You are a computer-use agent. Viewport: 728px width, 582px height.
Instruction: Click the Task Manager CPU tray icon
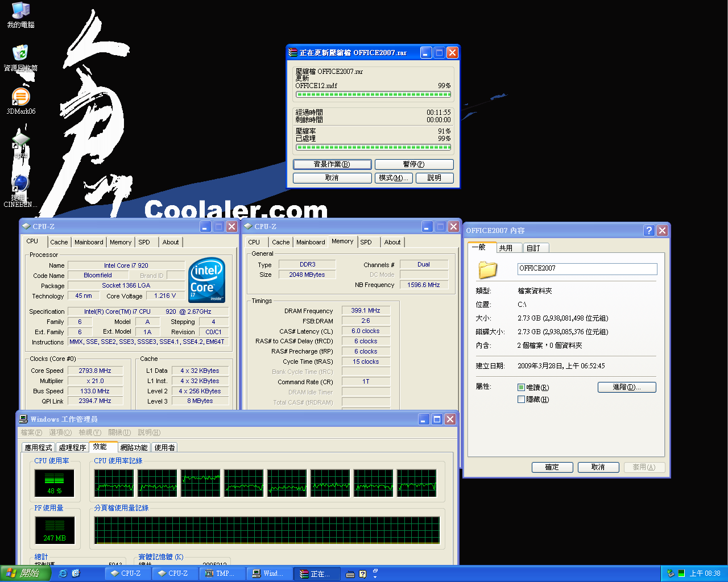click(681, 573)
